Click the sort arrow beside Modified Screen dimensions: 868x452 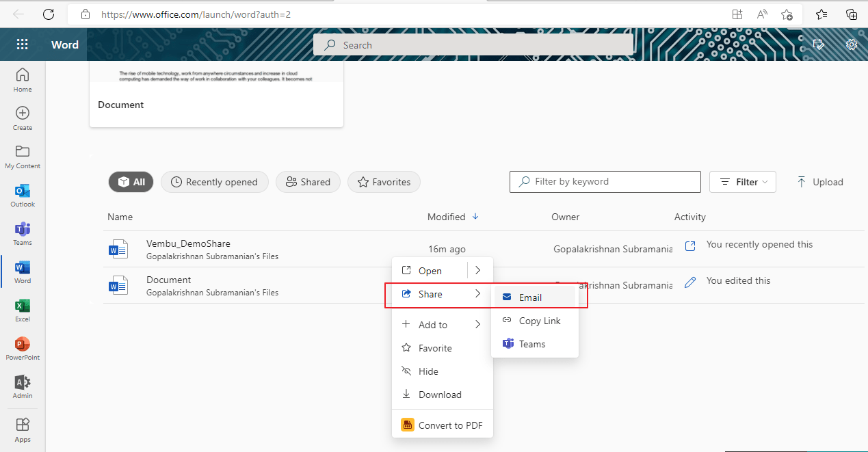point(475,217)
